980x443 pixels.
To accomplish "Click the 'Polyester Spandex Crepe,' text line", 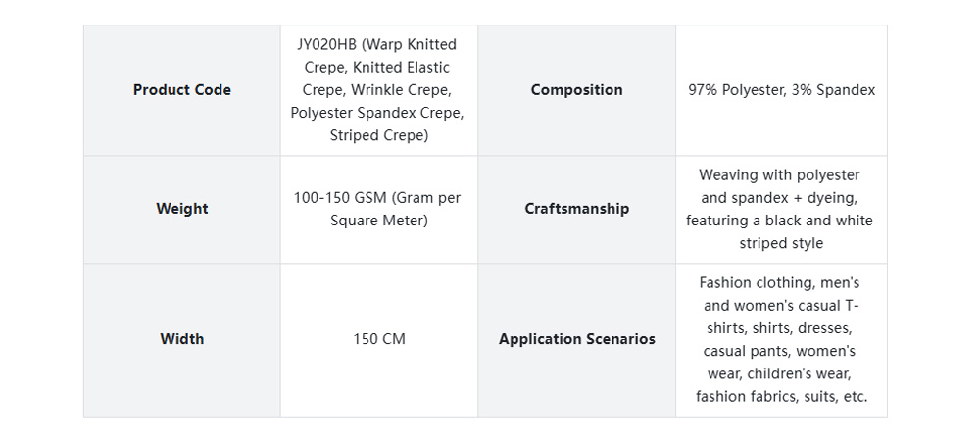I will (x=378, y=113).
